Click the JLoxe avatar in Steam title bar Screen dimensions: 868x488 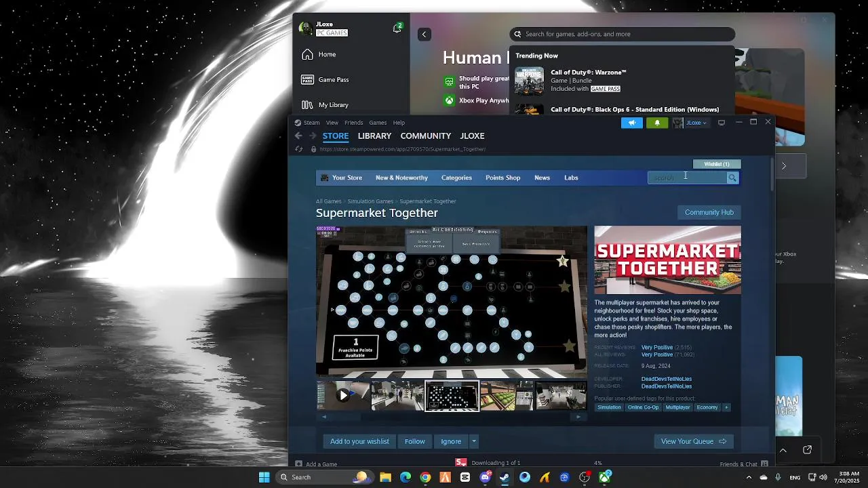[677, 123]
